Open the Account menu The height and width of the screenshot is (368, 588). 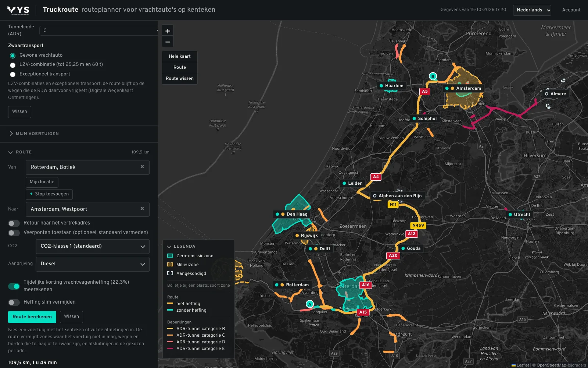pyautogui.click(x=571, y=10)
